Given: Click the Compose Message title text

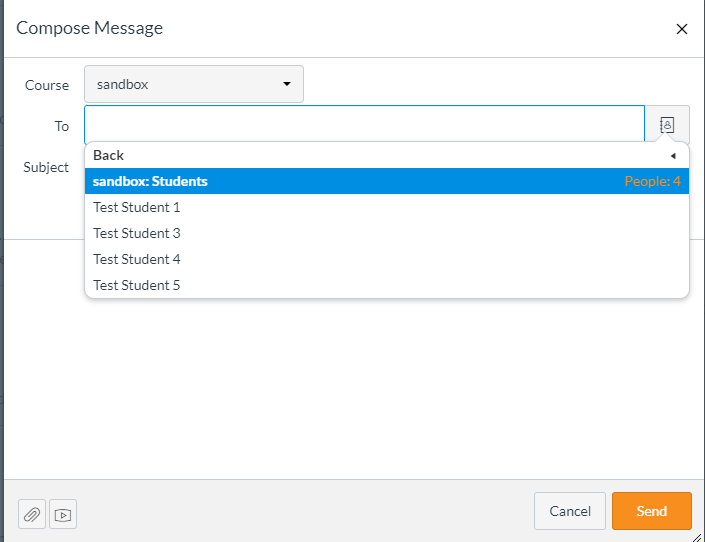Looking at the screenshot, I should point(90,28).
